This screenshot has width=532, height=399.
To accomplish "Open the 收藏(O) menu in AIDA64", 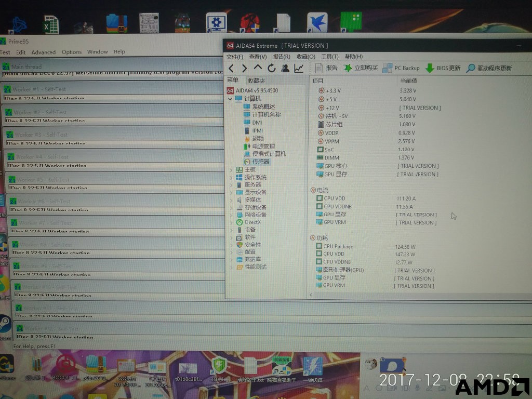I will [306, 57].
